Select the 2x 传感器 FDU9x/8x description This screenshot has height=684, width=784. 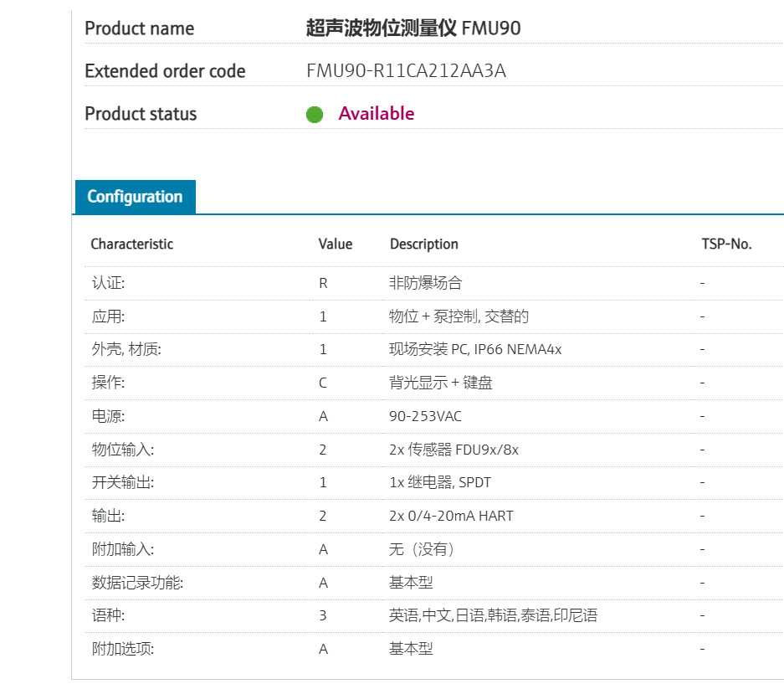pyautogui.click(x=453, y=450)
